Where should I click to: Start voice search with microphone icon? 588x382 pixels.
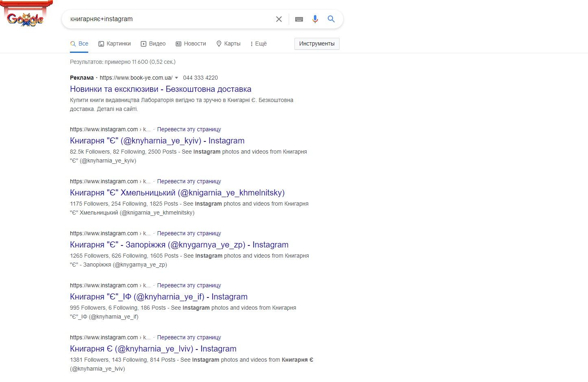tap(315, 19)
